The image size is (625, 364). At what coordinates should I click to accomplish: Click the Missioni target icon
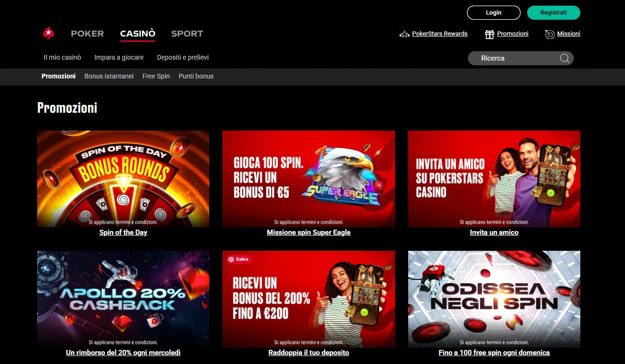point(550,34)
